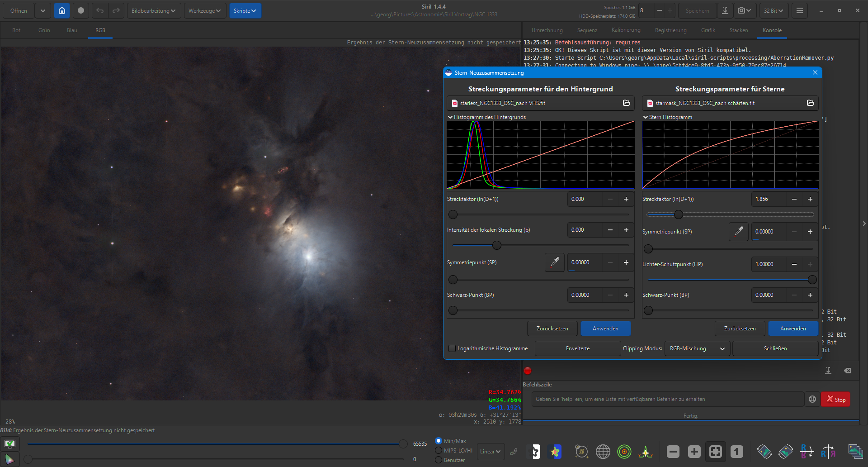Flip image vertically with R mirror icon
868x467 pixels.
(x=807, y=451)
